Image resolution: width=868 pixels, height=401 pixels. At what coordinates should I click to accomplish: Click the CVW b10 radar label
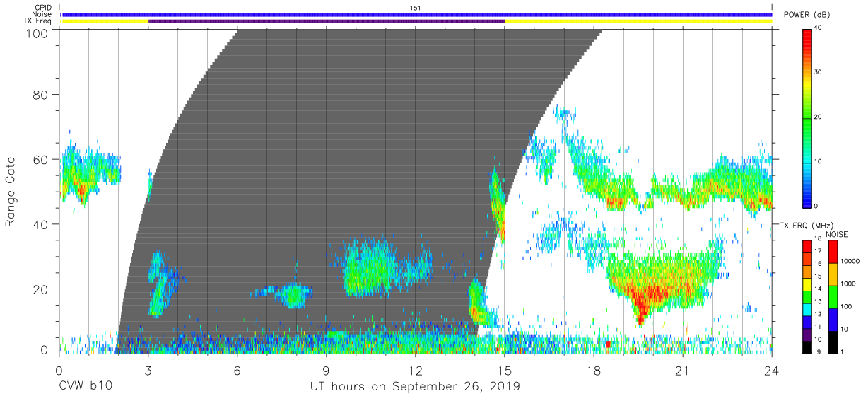[86, 387]
